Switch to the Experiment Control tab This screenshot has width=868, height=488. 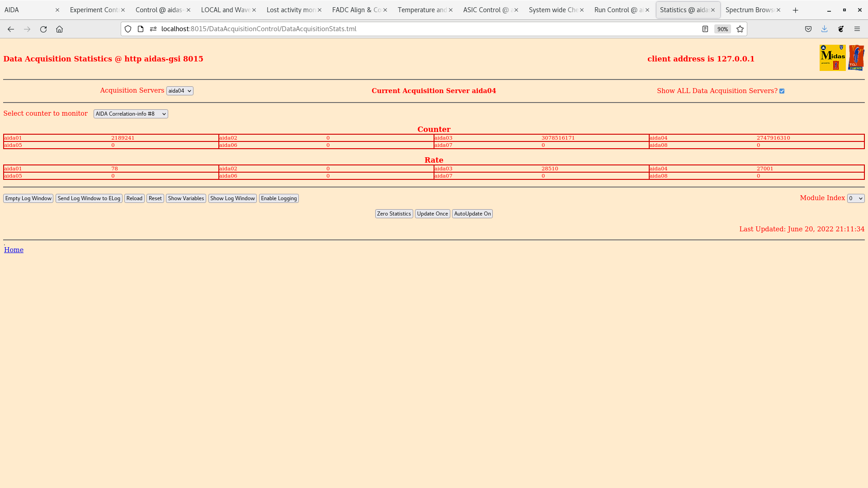[x=94, y=10]
